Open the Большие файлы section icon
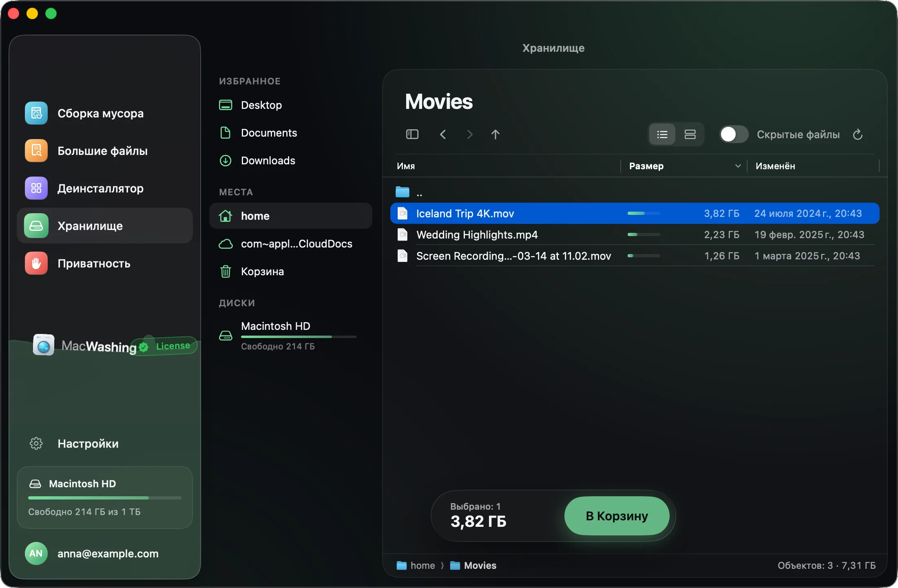Viewport: 898px width, 588px height. 36,150
